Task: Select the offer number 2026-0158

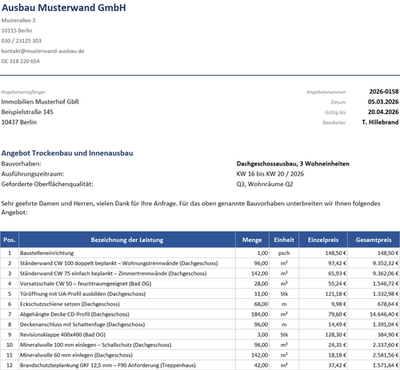Action: coord(384,91)
